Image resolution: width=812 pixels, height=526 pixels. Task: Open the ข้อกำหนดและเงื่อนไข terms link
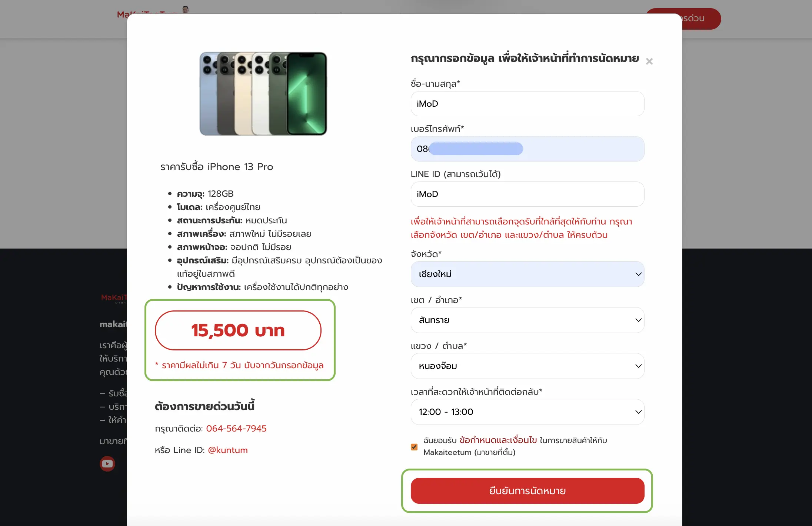tap(498, 440)
